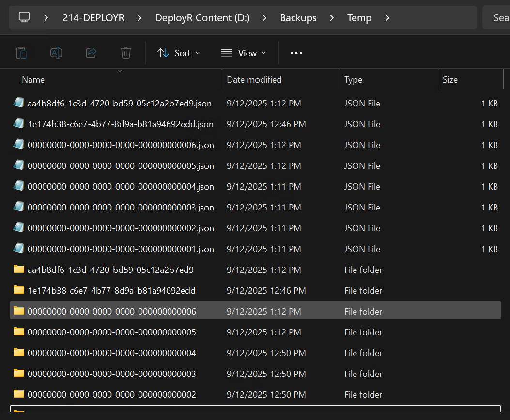Select file 1e174b38-c6e7-4b77-8d9a-b81a94692edd.json
The height and width of the screenshot is (420, 510).
point(255,124)
